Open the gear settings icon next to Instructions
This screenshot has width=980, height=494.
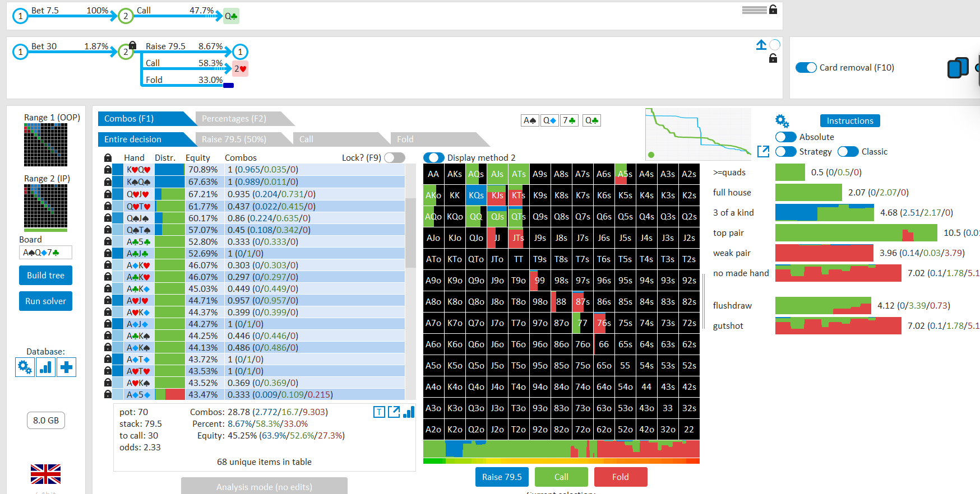click(782, 120)
